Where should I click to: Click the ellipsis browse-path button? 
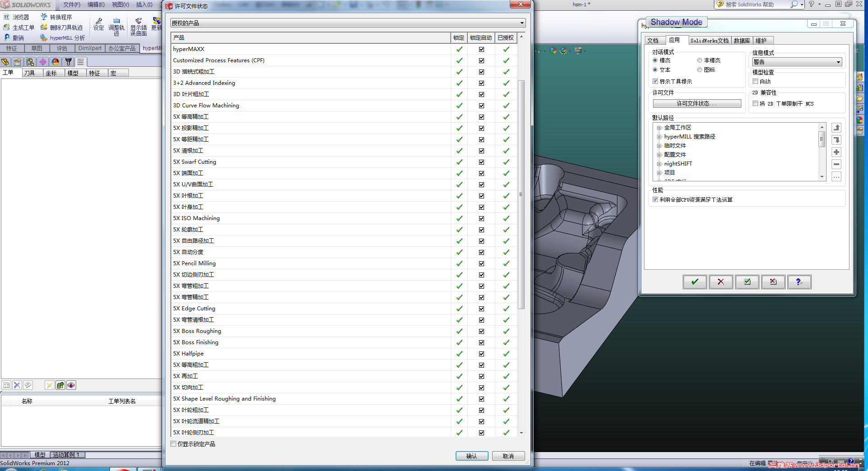pyautogui.click(x=836, y=176)
